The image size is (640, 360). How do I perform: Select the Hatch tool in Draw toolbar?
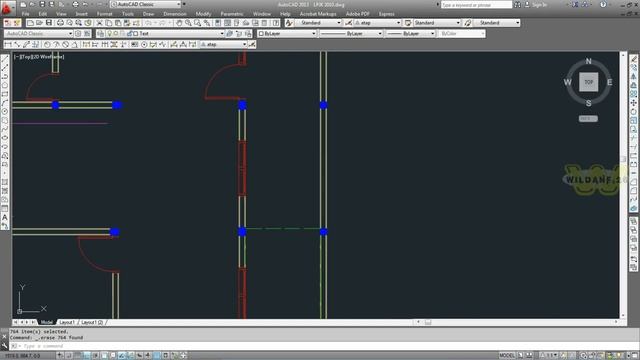5,182
